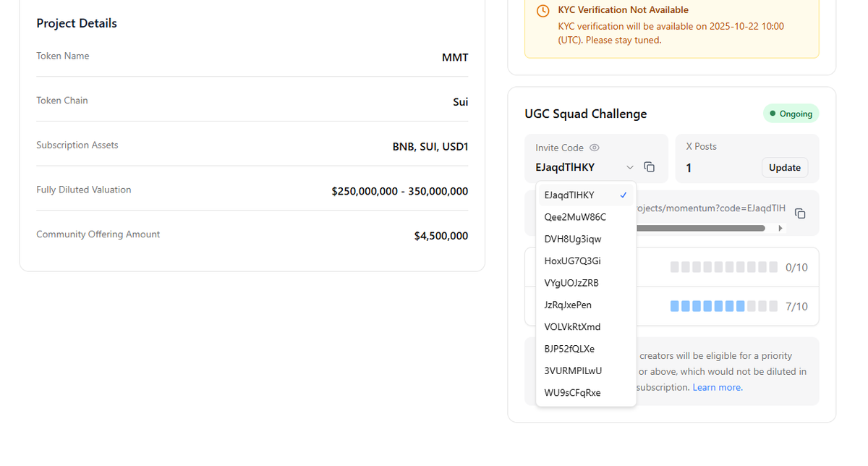The image size is (868, 466).
Task: Click the Community Offering Amount label
Action: [x=98, y=234]
